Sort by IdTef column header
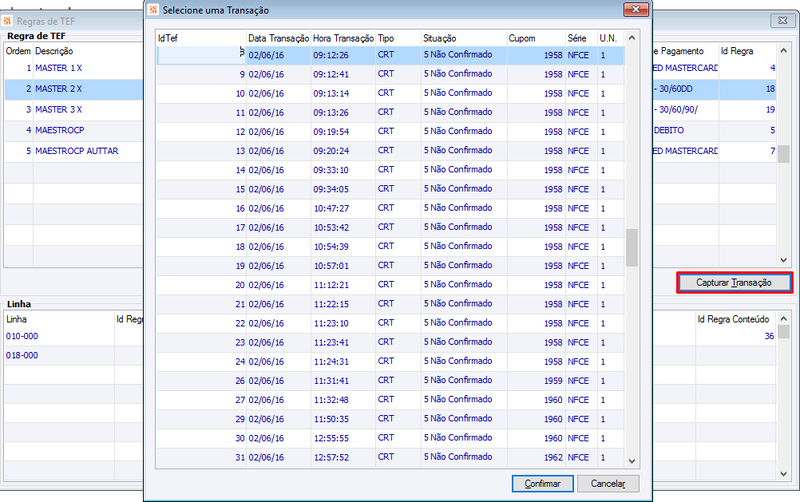This screenshot has height=502, width=800. (x=201, y=38)
